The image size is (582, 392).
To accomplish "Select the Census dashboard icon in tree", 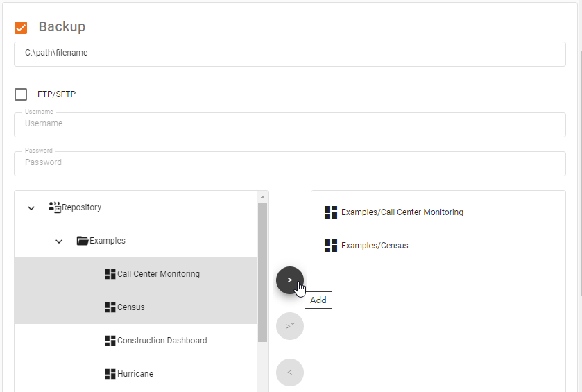I will (x=110, y=307).
